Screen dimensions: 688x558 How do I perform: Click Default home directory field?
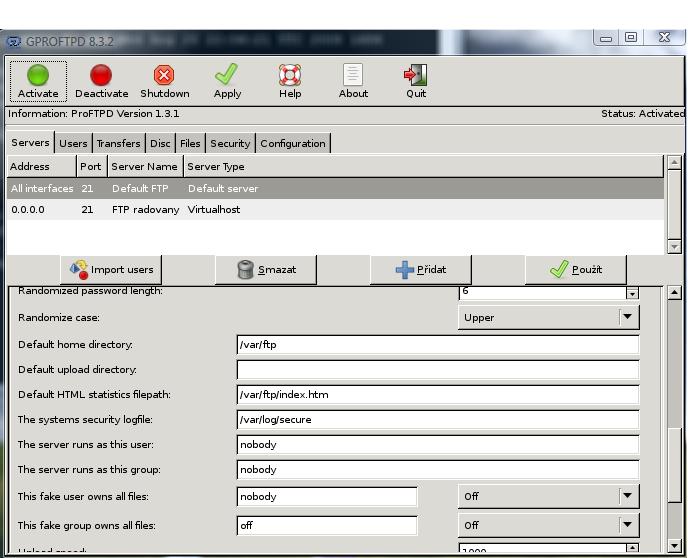(438, 344)
